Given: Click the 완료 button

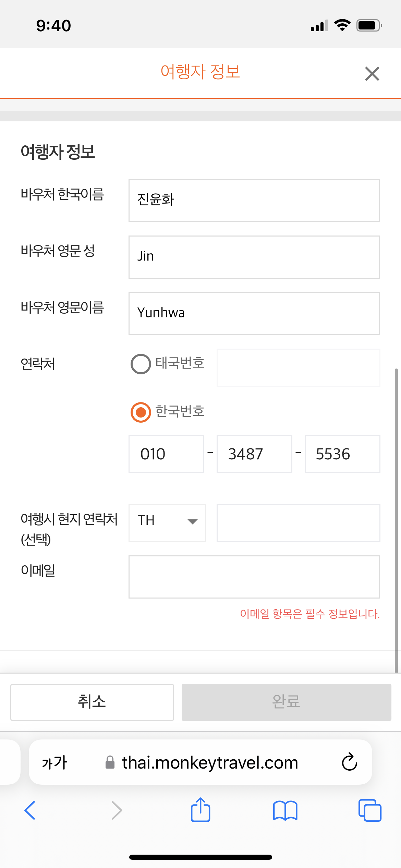Looking at the screenshot, I should (x=286, y=702).
